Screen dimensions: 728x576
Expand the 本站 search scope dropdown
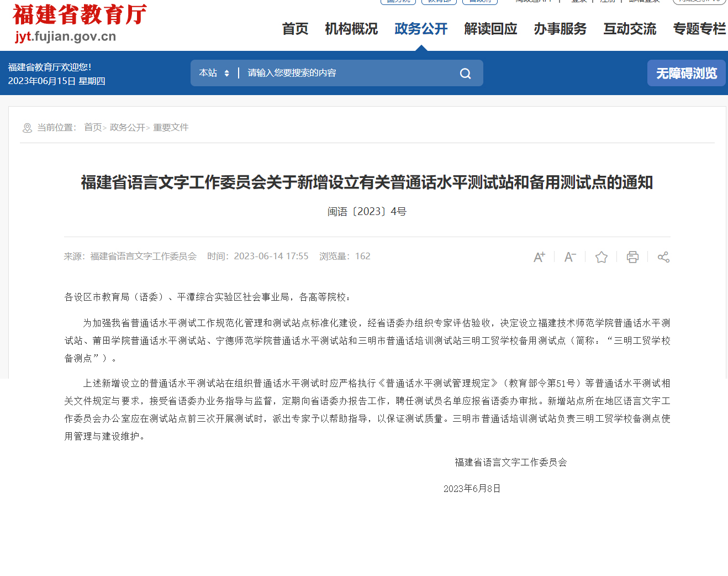pos(214,73)
